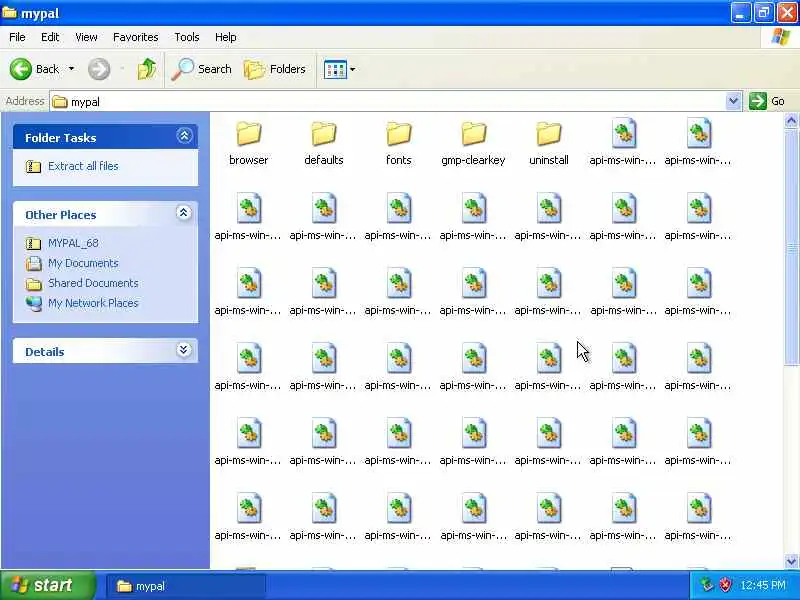Expand the Address bar dropdown
Screen dimensions: 800x600
[x=733, y=101]
